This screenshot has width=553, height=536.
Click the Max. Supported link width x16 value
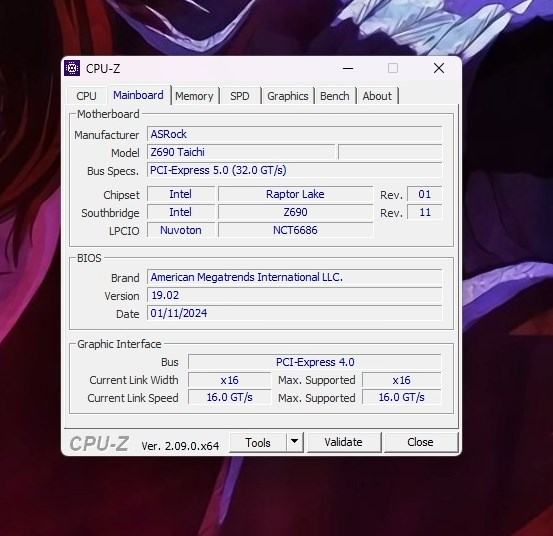coord(402,380)
